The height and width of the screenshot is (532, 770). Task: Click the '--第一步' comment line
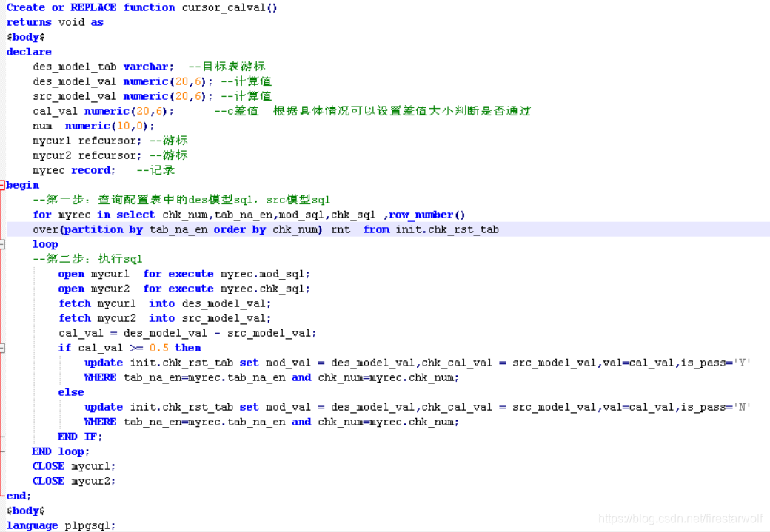point(181,200)
